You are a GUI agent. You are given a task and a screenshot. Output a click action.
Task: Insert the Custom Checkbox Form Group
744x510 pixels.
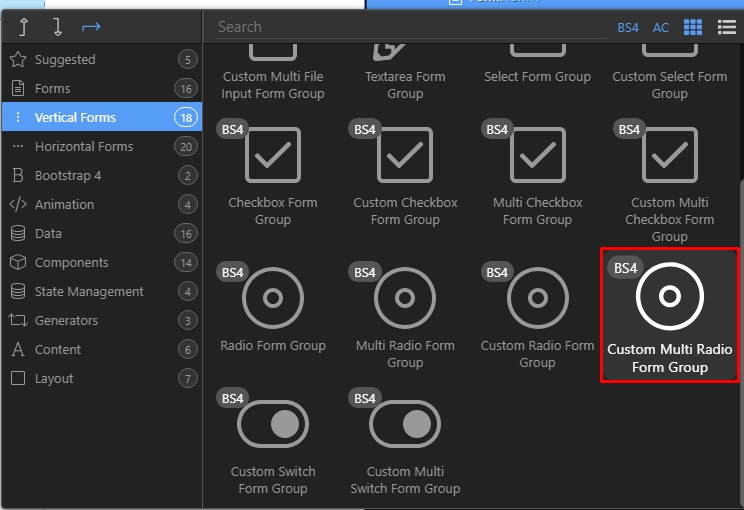click(405, 172)
